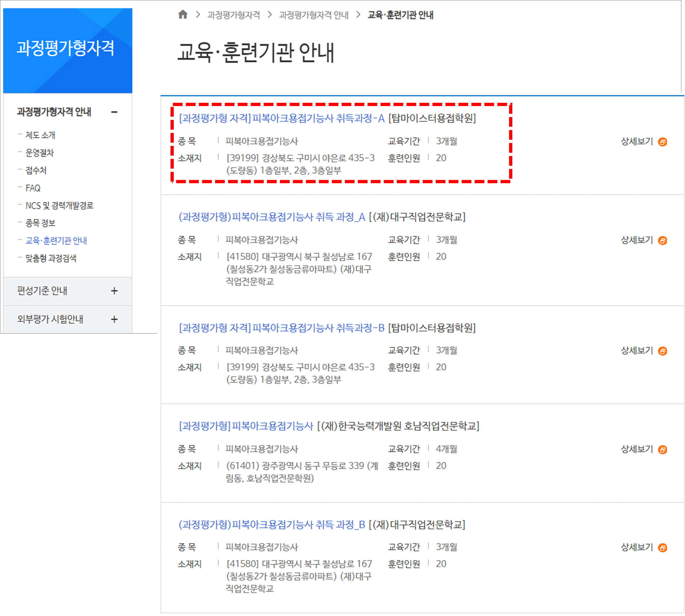Open 종목 정보 from the sidebar
Viewport: 685px width, 616px height.
[40, 223]
